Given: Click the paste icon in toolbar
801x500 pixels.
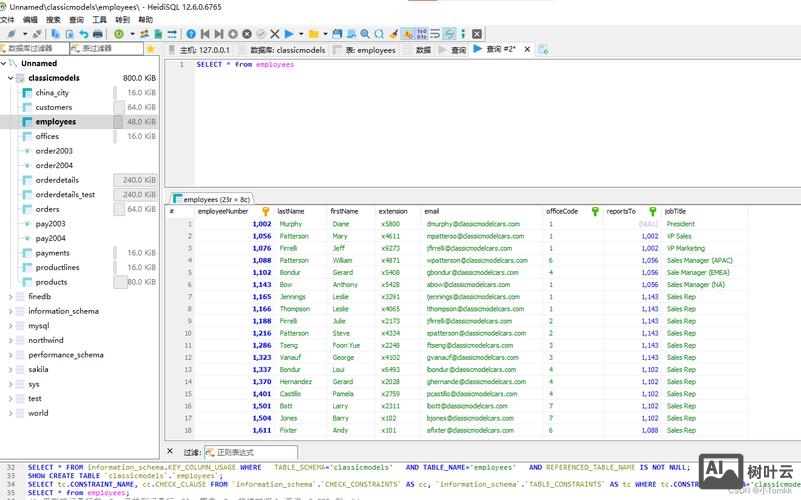Looking at the screenshot, I should (69, 34).
